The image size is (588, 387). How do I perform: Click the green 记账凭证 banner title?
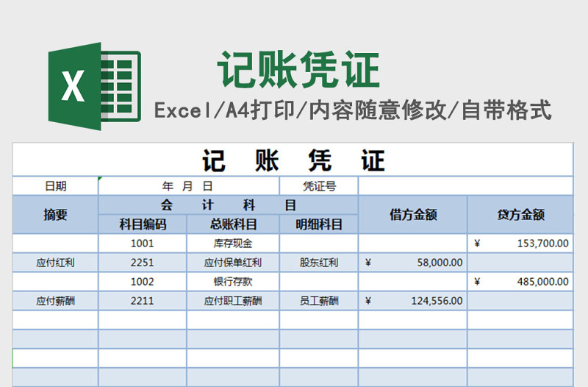298,71
